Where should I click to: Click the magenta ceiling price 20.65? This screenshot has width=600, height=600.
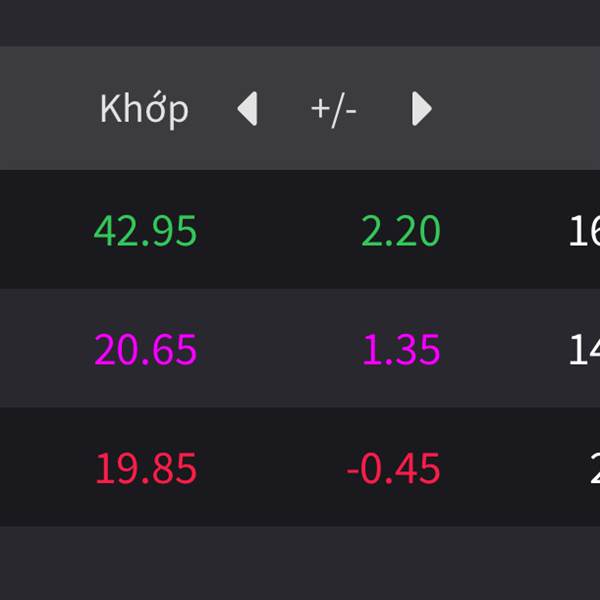click(146, 350)
